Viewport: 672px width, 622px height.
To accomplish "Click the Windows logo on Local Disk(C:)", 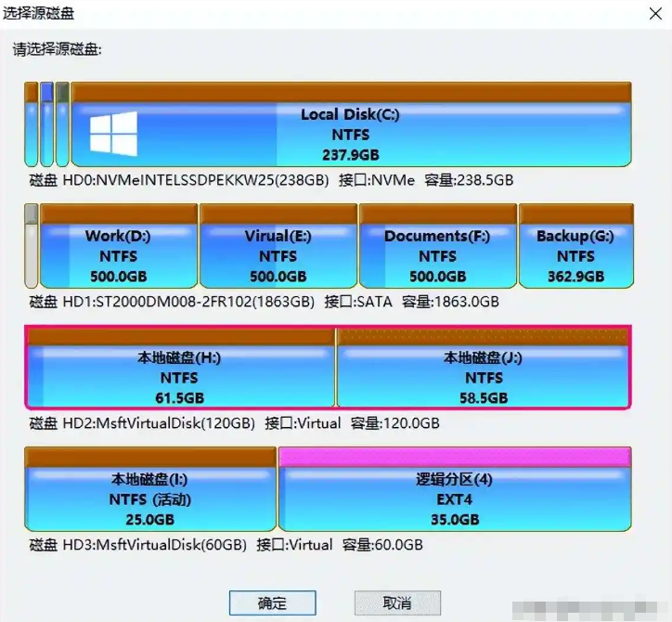I will pos(113,134).
